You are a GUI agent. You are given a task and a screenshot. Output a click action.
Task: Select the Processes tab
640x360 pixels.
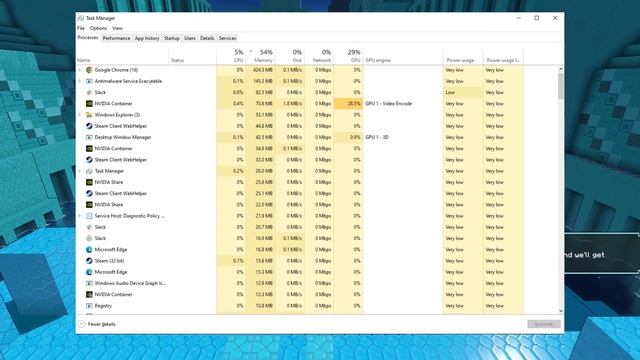coord(88,38)
